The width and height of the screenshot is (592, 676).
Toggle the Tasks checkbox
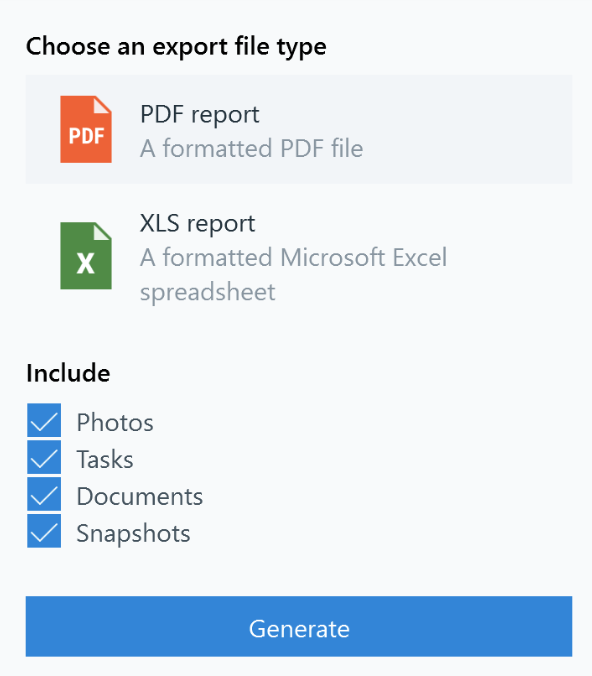[x=44, y=457]
